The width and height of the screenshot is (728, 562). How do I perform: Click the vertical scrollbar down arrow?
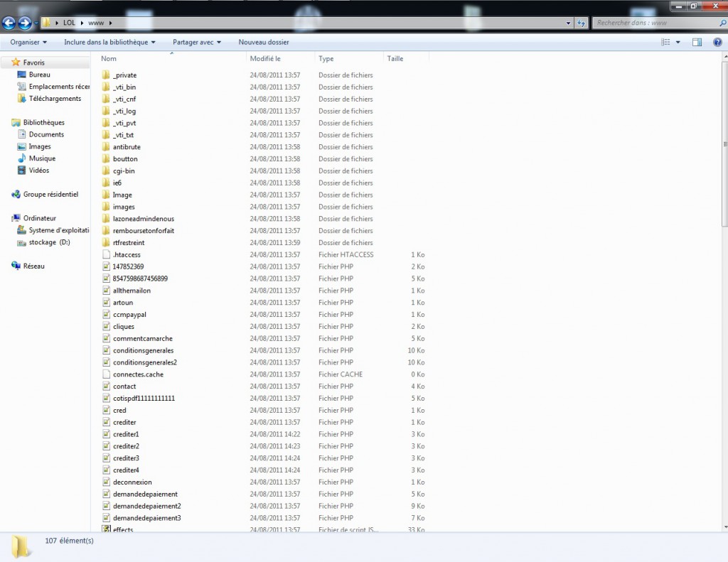click(724, 527)
